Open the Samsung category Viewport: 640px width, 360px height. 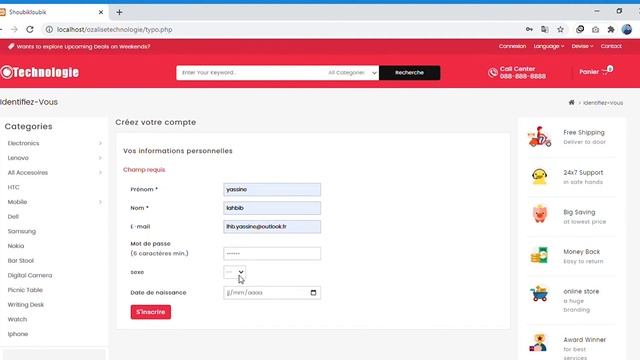pos(22,231)
